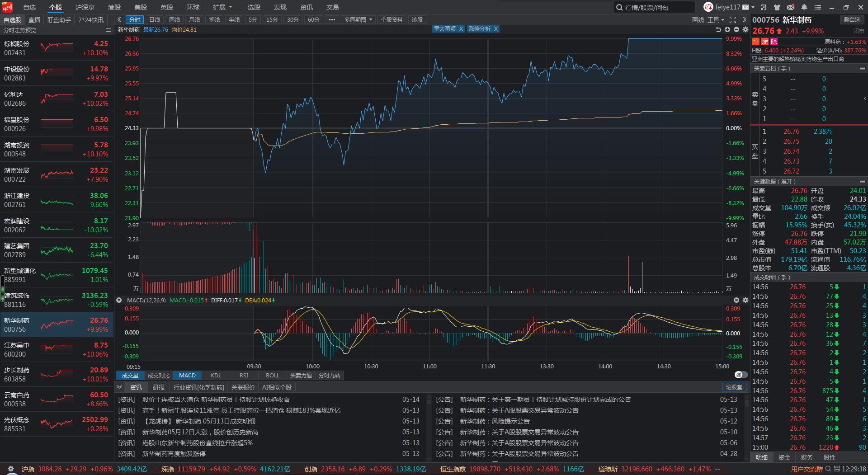
Task: Click the feiye117 user avatar
Action: 708,7
